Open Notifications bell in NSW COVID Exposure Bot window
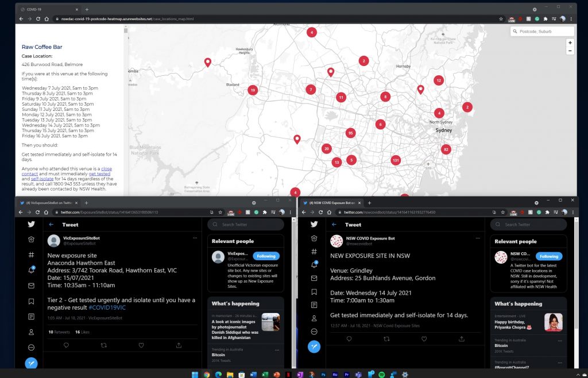This screenshot has height=378, width=588. point(314,264)
